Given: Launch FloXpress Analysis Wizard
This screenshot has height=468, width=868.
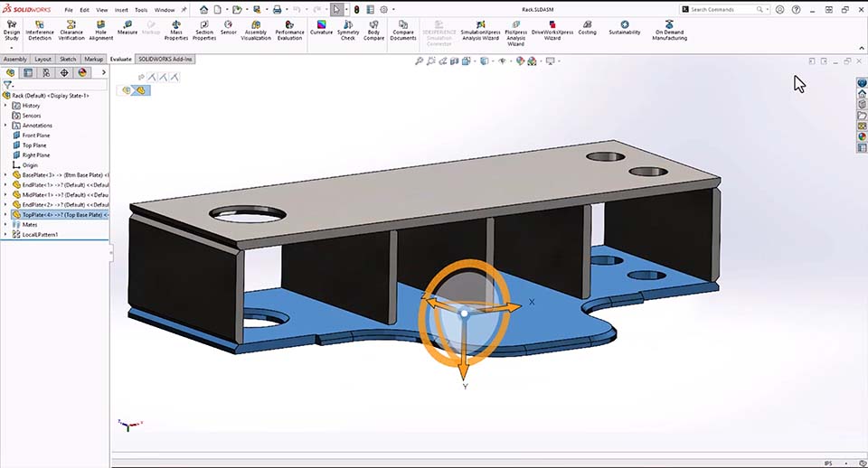Looking at the screenshot, I should pos(516,33).
